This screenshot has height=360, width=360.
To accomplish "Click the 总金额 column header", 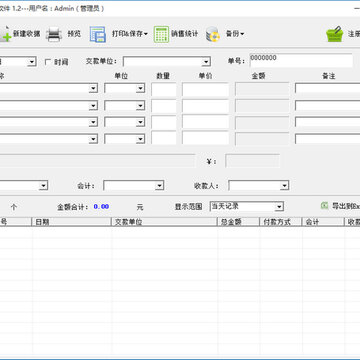I will tap(238, 222).
